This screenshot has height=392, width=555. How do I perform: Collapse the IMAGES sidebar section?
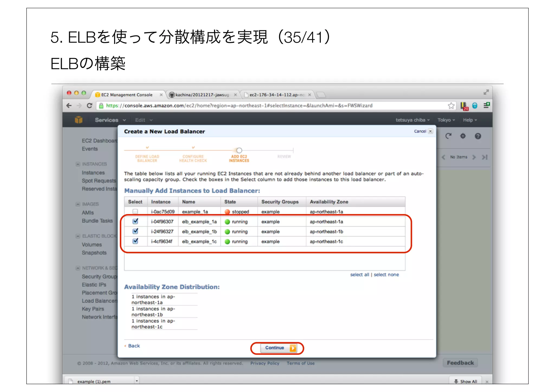pos(78,204)
